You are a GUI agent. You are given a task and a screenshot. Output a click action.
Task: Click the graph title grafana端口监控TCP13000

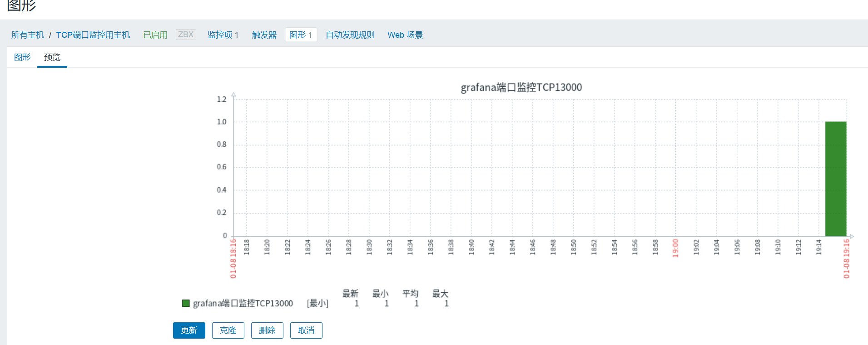[x=521, y=87]
